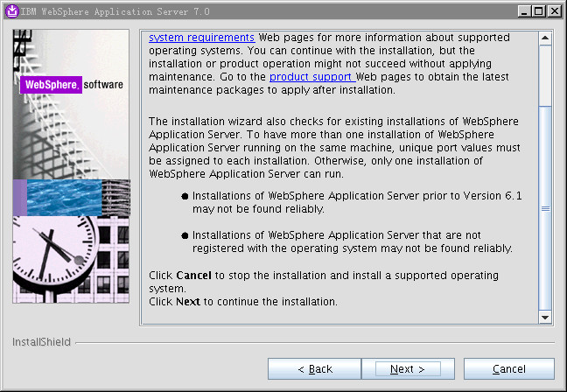
Task: Open the product support link
Action: (x=309, y=77)
